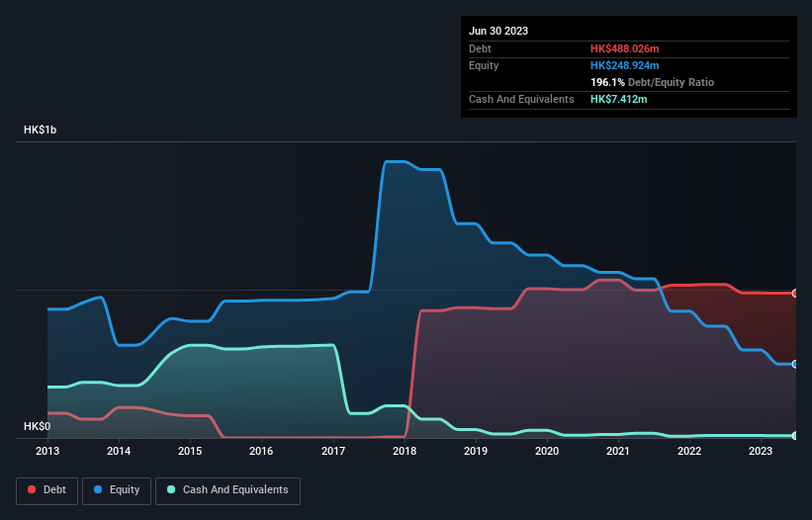Click the red Debt legend dot
The image size is (812, 520).
click(32, 489)
